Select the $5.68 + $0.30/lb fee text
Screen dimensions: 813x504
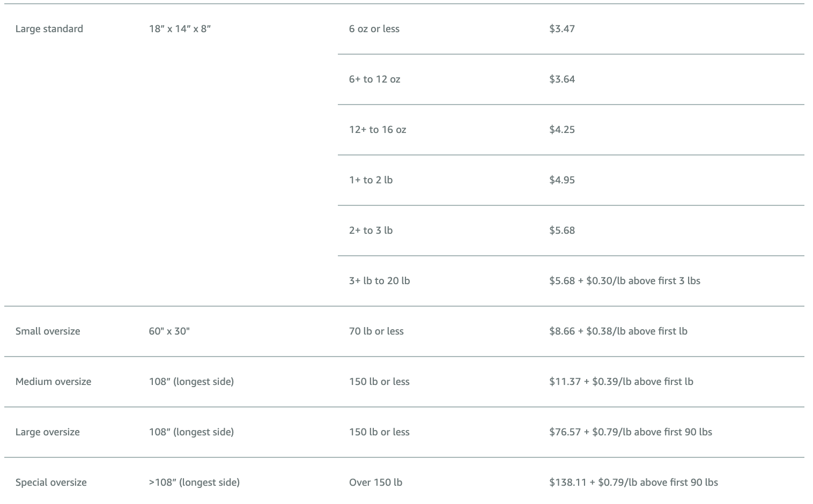(625, 281)
